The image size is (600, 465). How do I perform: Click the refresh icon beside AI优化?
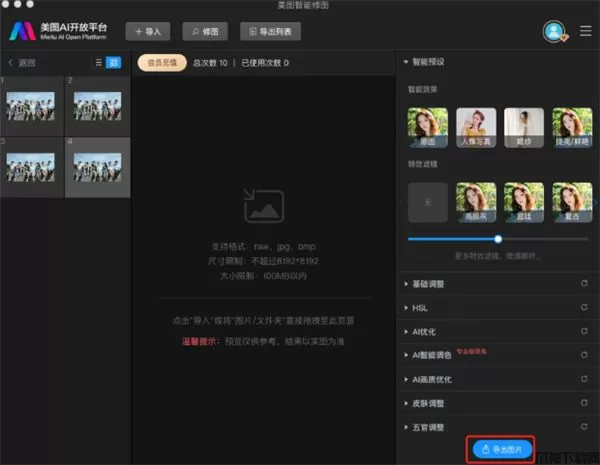pos(583,331)
